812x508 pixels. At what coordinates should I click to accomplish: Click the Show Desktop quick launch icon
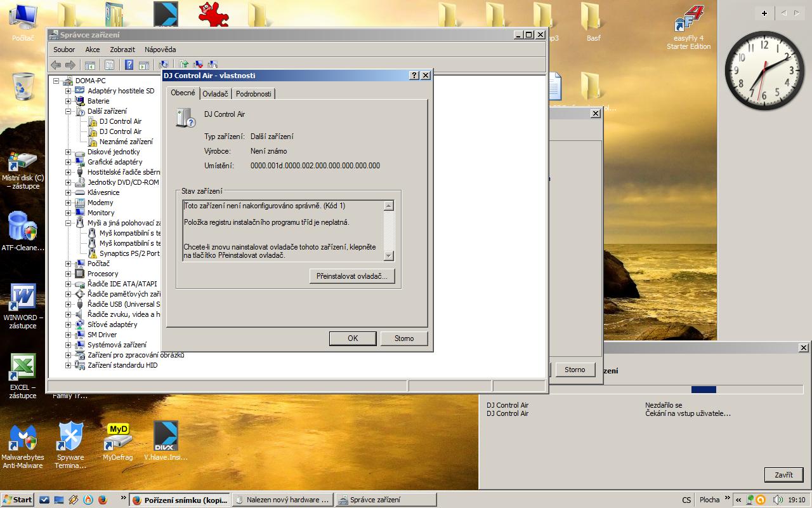click(x=59, y=500)
